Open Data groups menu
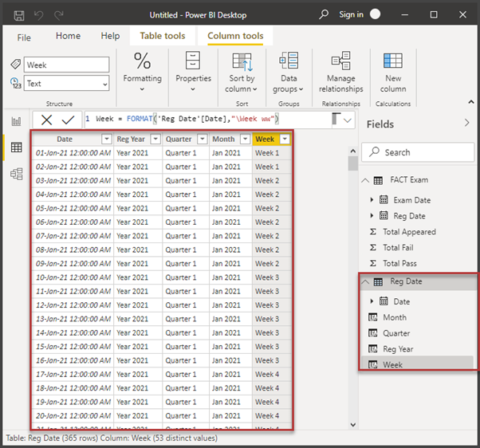The width and height of the screenshot is (480, 448). 289,73
